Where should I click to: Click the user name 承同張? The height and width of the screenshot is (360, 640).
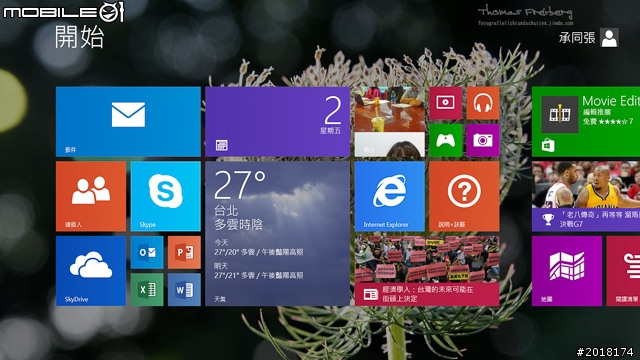577,38
